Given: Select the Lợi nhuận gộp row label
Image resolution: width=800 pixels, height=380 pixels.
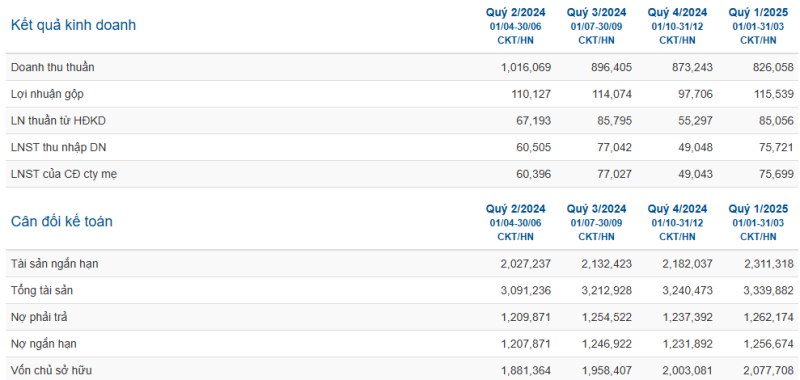Looking at the screenshot, I should (x=47, y=94).
